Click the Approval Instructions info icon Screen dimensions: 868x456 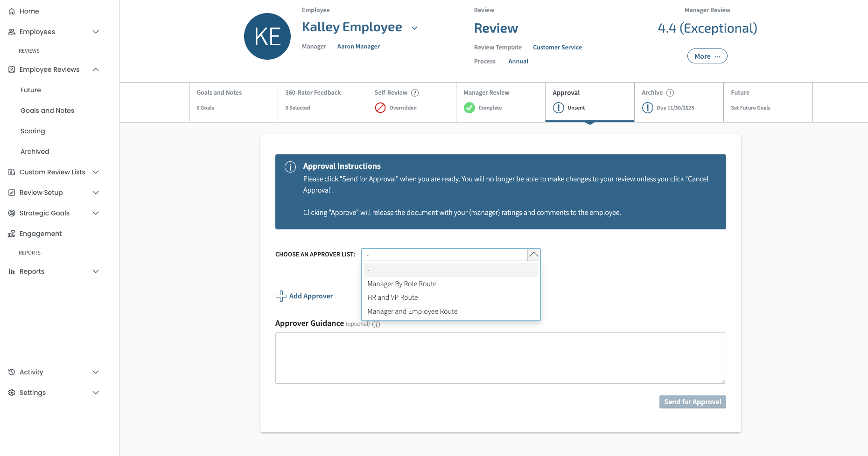coord(290,167)
